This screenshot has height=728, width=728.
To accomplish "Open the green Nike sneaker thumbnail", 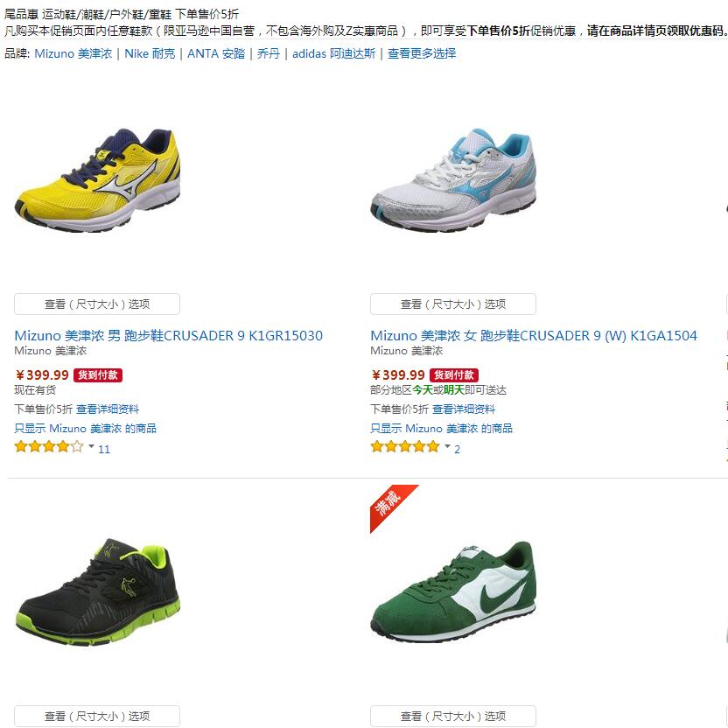I will point(453,592).
